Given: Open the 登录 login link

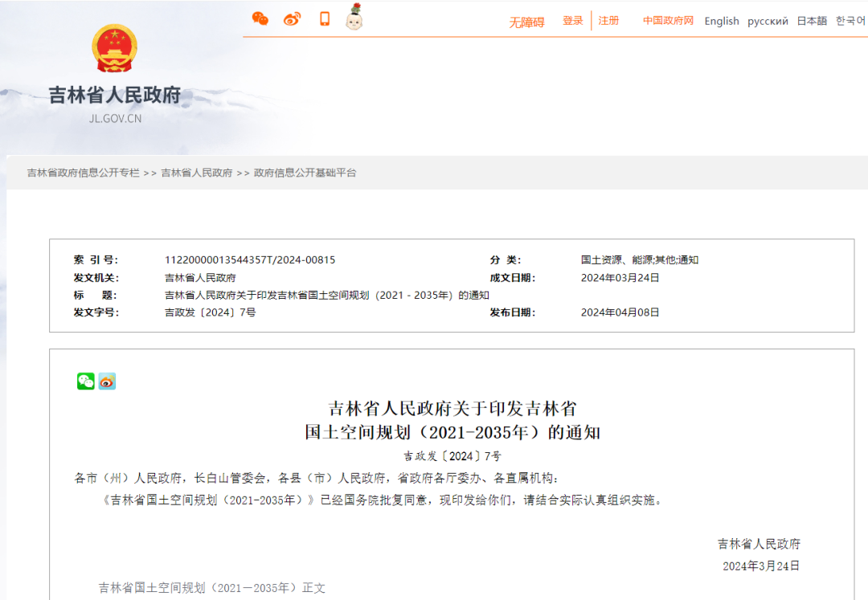Looking at the screenshot, I should [572, 21].
